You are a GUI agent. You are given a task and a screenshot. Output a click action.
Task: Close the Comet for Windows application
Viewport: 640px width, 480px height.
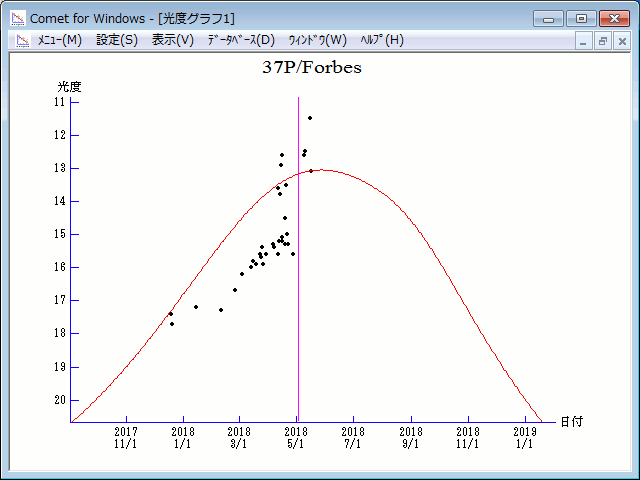click(612, 18)
